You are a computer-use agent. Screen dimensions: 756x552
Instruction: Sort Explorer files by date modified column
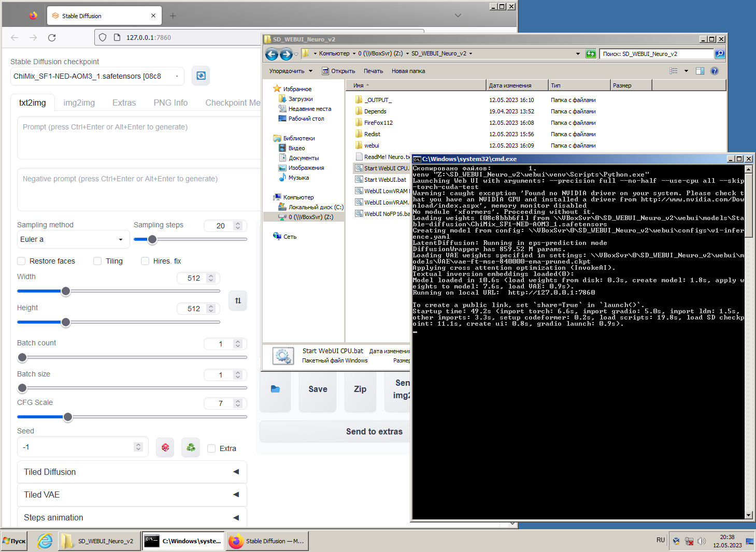pos(517,85)
